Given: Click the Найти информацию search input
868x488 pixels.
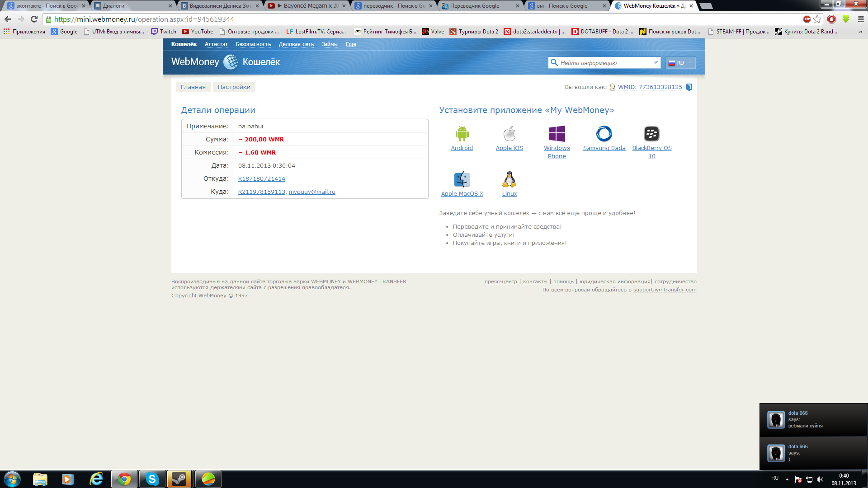Looking at the screenshot, I should click(604, 63).
